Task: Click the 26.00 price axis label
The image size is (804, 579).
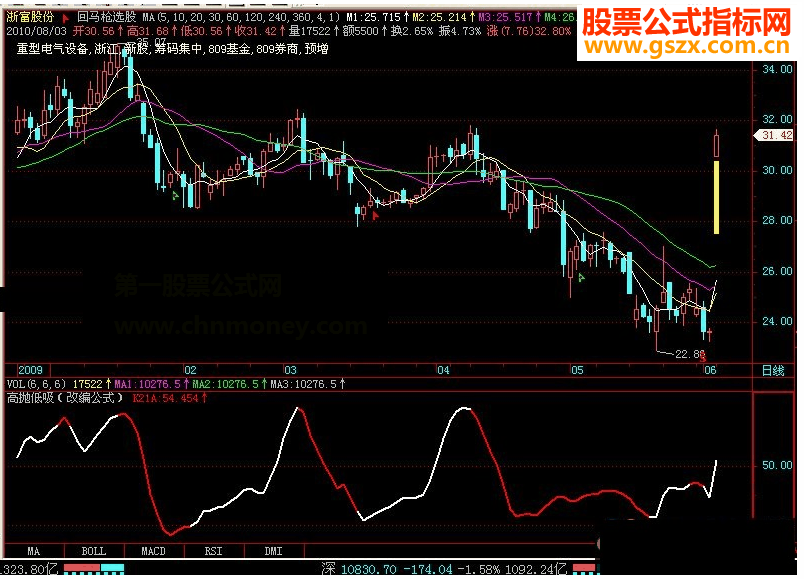Action: pyautogui.click(x=777, y=271)
